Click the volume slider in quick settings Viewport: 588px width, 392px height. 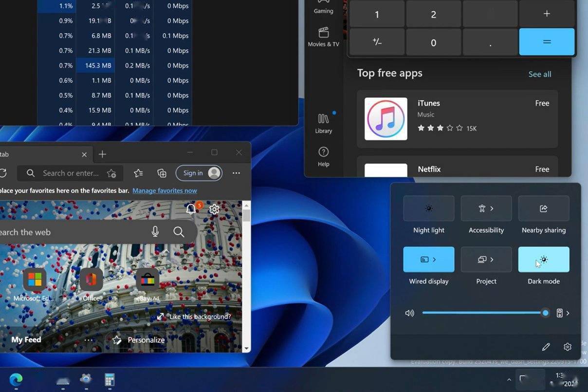[x=482, y=313]
